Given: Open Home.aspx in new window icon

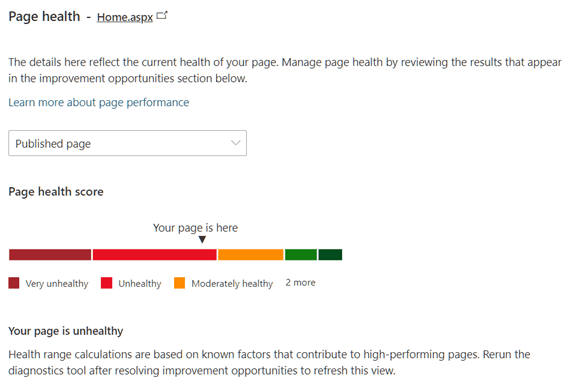Looking at the screenshot, I should click(162, 16).
